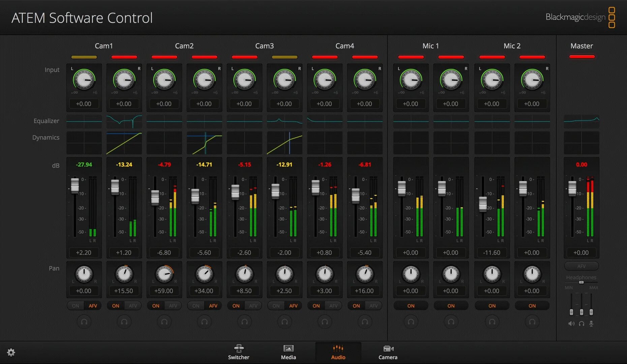Toggle AFV on the Cam1 channel
The height and width of the screenshot is (364, 627).
tap(93, 305)
